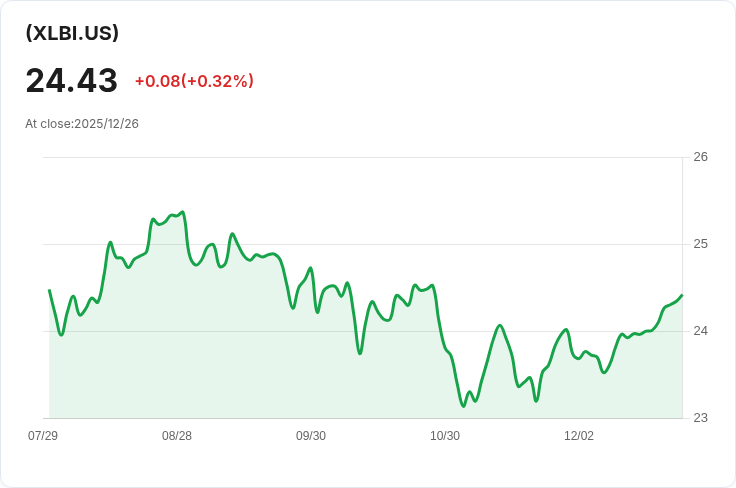Select the 09/30 date axis label
Image resolution: width=736 pixels, height=488 pixels.
(311, 436)
